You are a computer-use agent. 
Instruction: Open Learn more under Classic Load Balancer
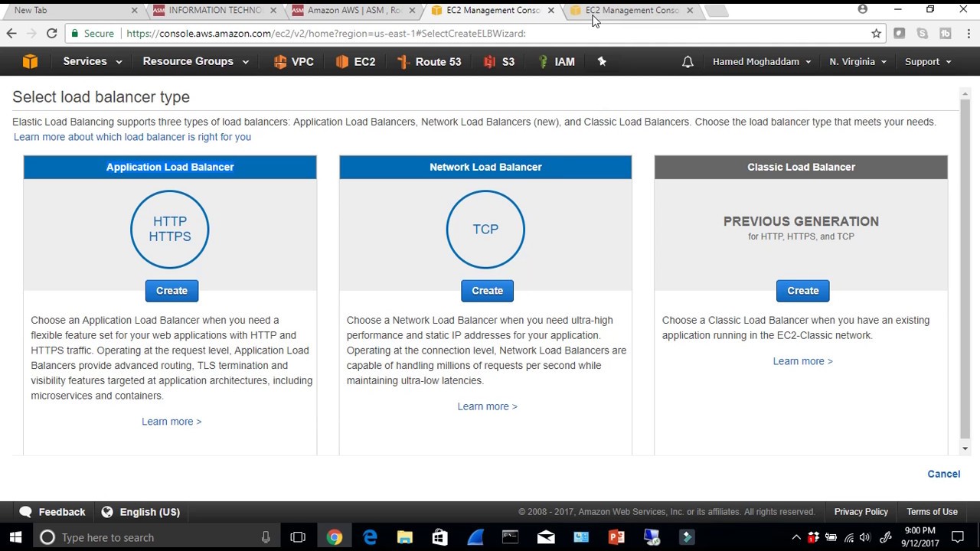[802, 361]
